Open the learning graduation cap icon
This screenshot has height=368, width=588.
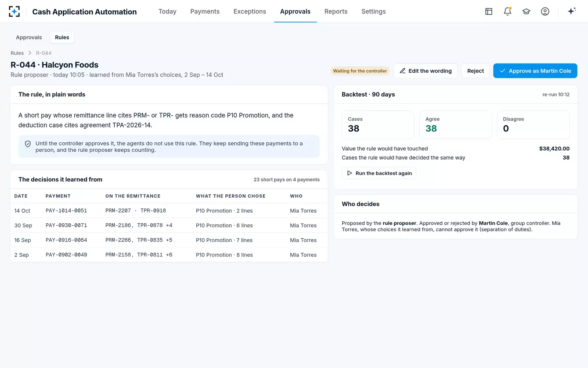tap(526, 11)
